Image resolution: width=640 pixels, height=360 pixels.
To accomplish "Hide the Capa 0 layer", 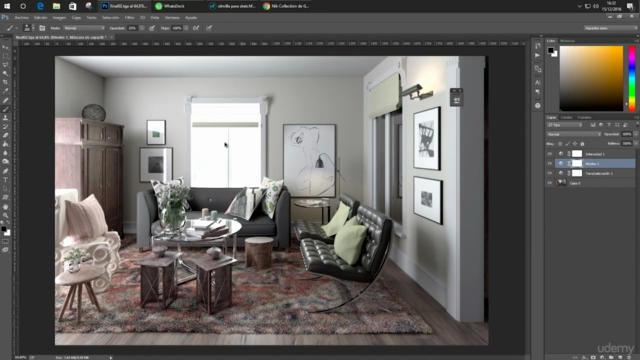I will point(549,183).
